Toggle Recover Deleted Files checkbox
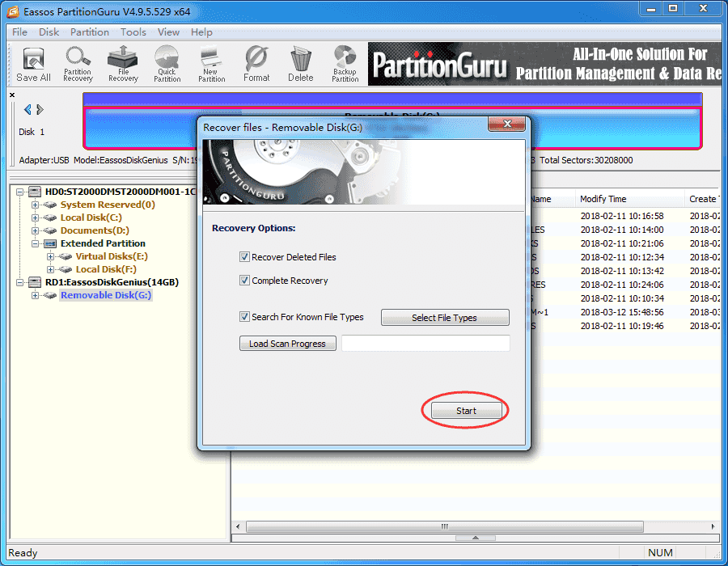The image size is (728, 566). 244,256
